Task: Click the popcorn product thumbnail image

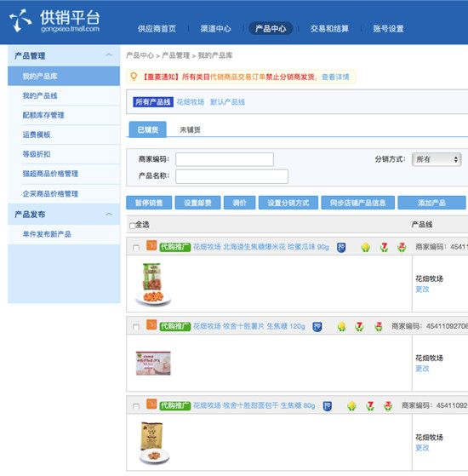Action: click(153, 284)
